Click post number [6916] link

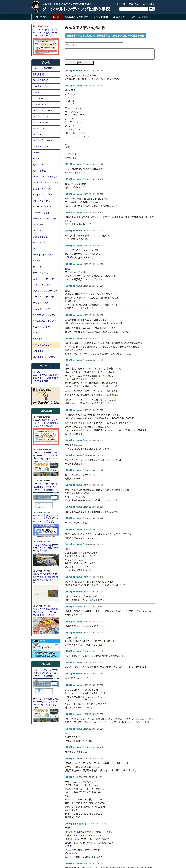[68, 71]
